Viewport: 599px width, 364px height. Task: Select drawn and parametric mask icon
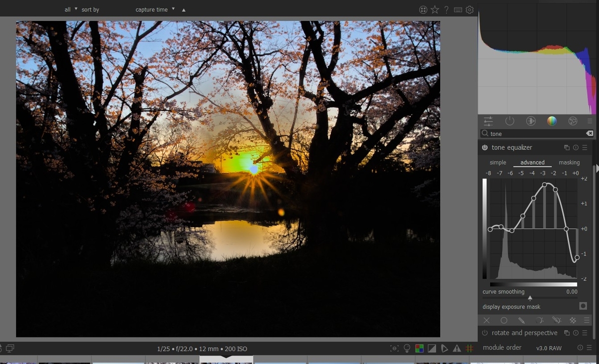[x=557, y=320]
